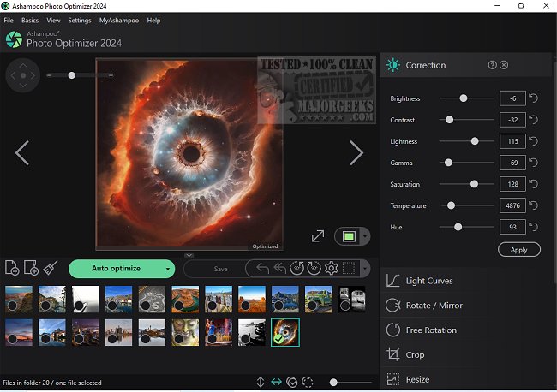This screenshot has width=557, height=392.
Task: Click the vertical arrows icon in status bar
Action: [x=260, y=382]
